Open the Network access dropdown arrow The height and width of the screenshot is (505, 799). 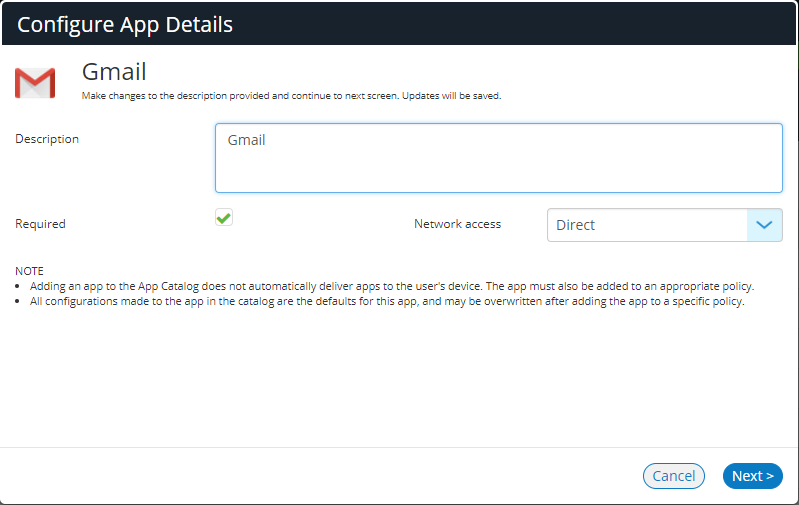(x=764, y=225)
